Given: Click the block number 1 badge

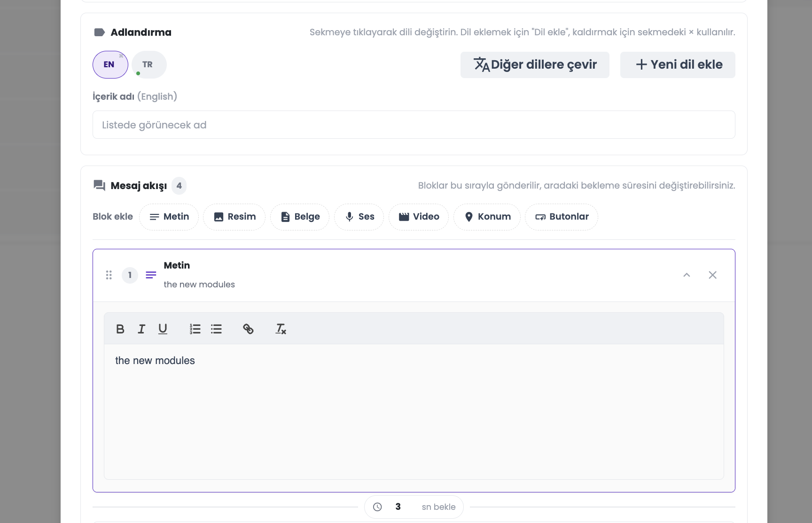Looking at the screenshot, I should tap(130, 275).
